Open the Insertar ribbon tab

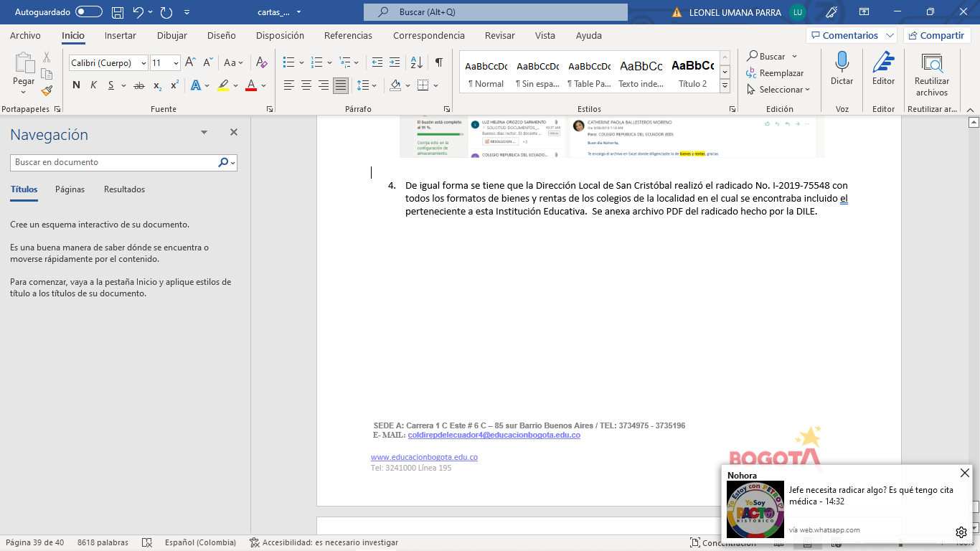pos(120,35)
